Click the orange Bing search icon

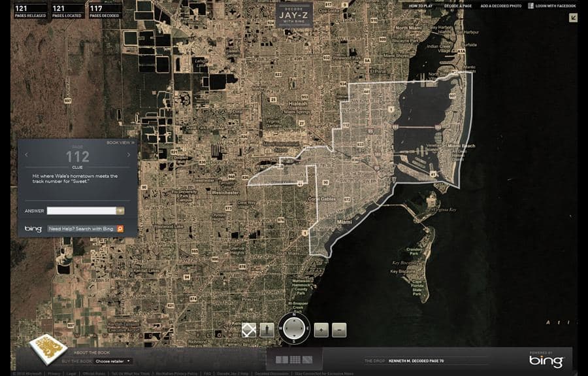[120, 228]
